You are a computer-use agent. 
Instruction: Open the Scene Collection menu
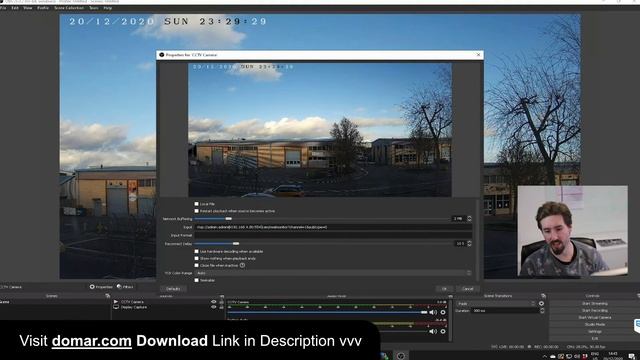tap(69, 8)
